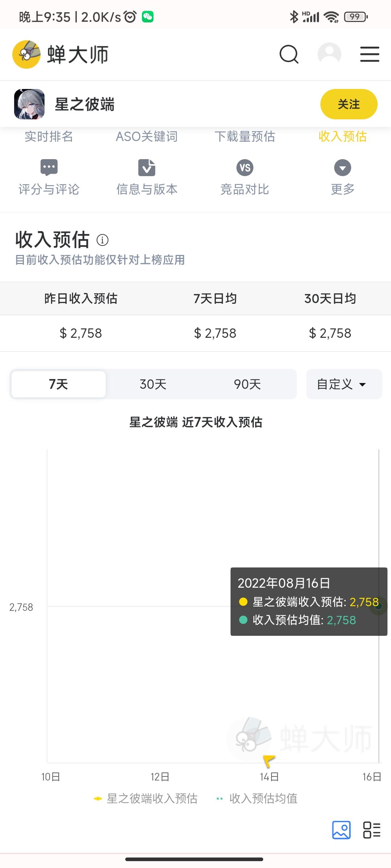Open 信息与版本 document icon
The width and height of the screenshot is (391, 868).
[x=147, y=167]
